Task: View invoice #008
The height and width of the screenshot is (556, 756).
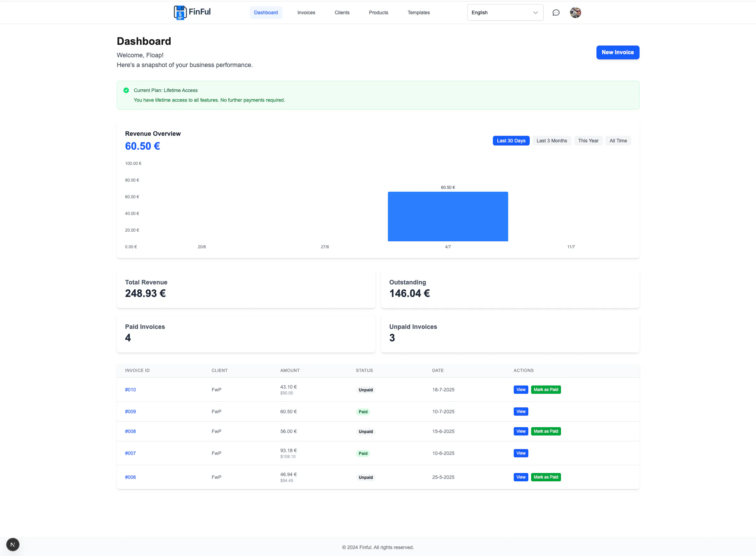Action: pos(521,431)
